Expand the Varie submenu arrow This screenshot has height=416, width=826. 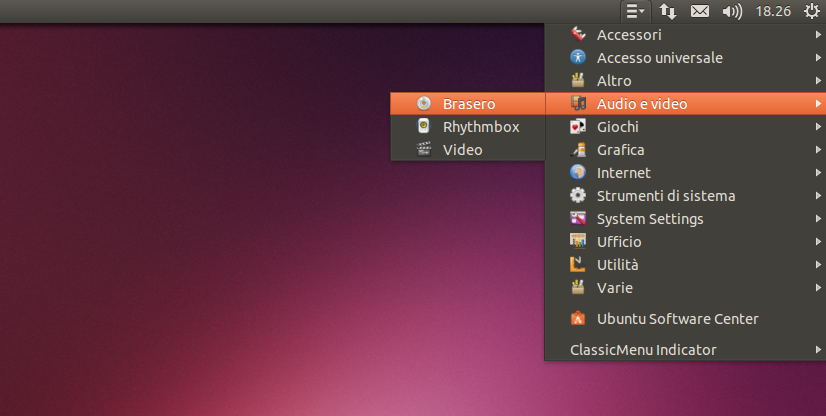pos(818,288)
